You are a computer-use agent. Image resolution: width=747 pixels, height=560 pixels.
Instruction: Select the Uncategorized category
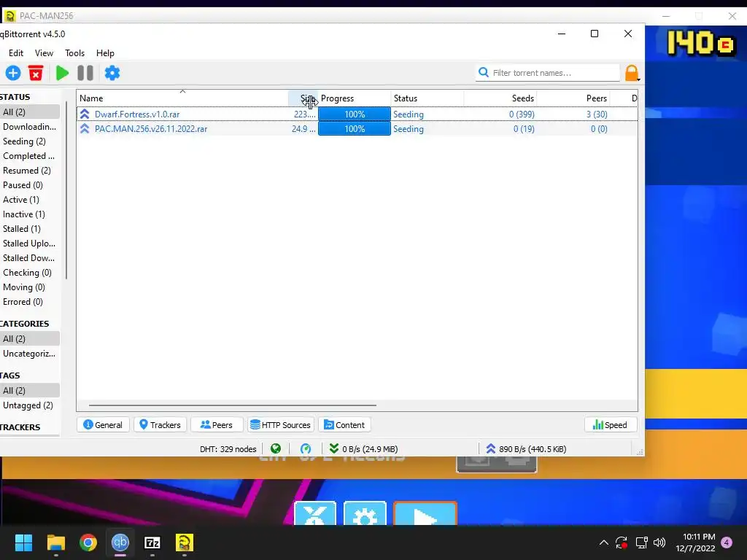tap(29, 354)
